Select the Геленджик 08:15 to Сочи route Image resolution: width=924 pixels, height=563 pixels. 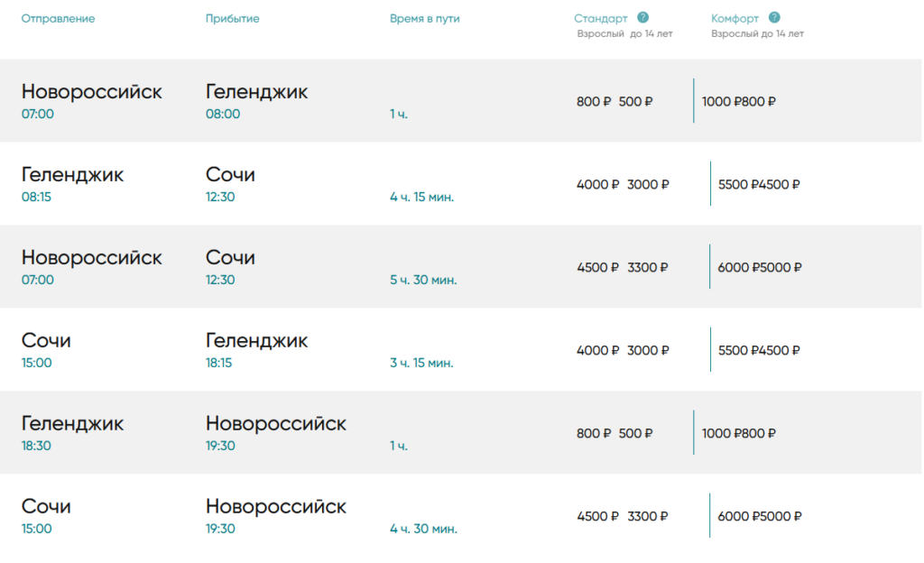coord(461,183)
